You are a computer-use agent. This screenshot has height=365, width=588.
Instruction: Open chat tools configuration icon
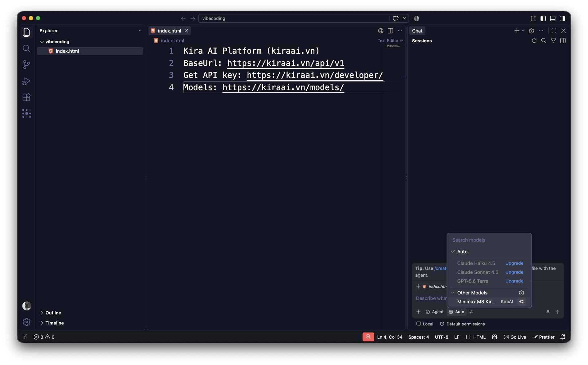[471, 312]
